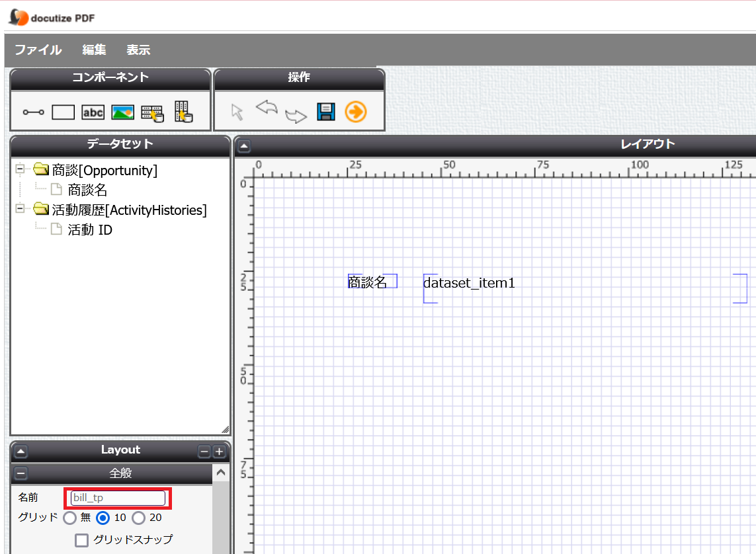Click the plus button in Layout panel header
The image size is (756, 554).
click(x=220, y=452)
